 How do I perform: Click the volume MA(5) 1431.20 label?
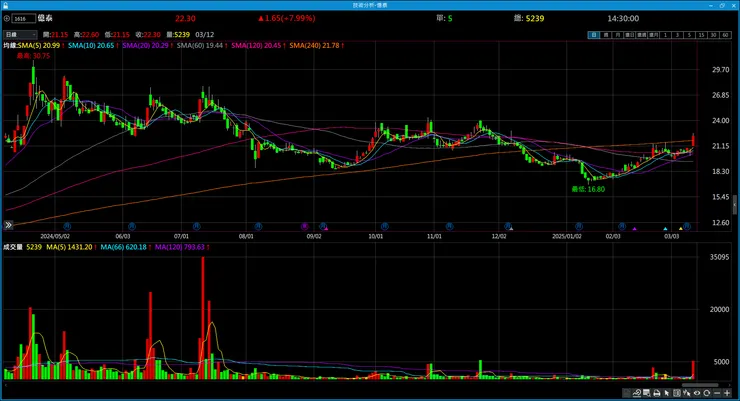pyautogui.click(x=71, y=247)
